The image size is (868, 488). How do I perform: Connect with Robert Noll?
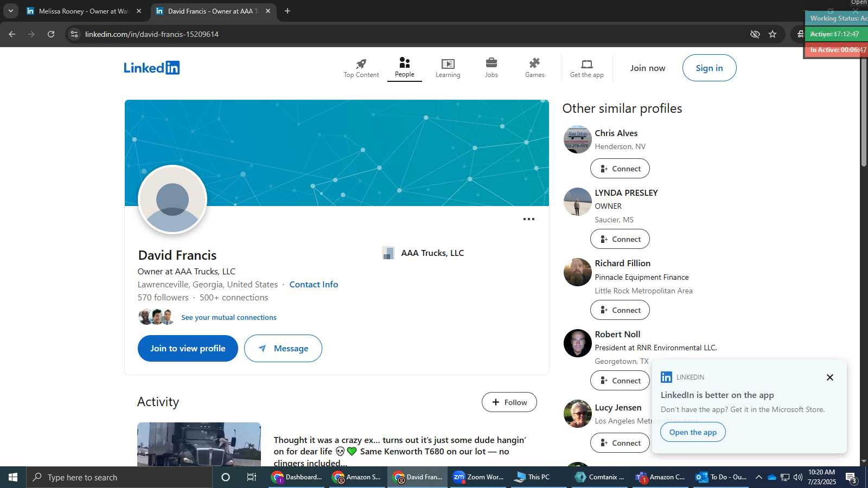pos(620,381)
